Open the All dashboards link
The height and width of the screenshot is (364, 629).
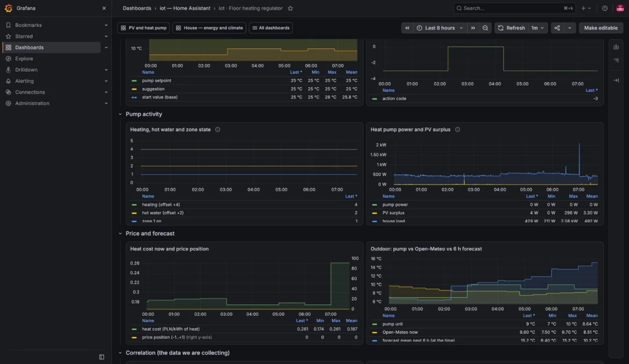click(x=271, y=28)
